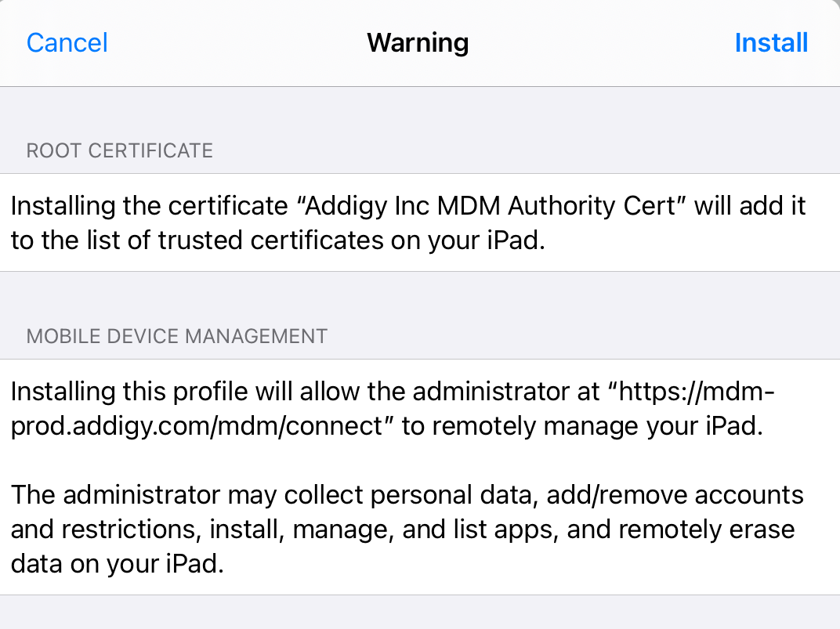The height and width of the screenshot is (629, 840).
Task: Tap Cancel to dismiss the warning
Action: point(67,42)
